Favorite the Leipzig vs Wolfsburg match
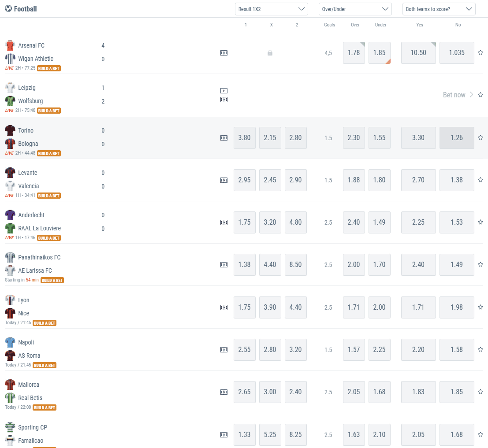The height and width of the screenshot is (448, 488). 481,95
